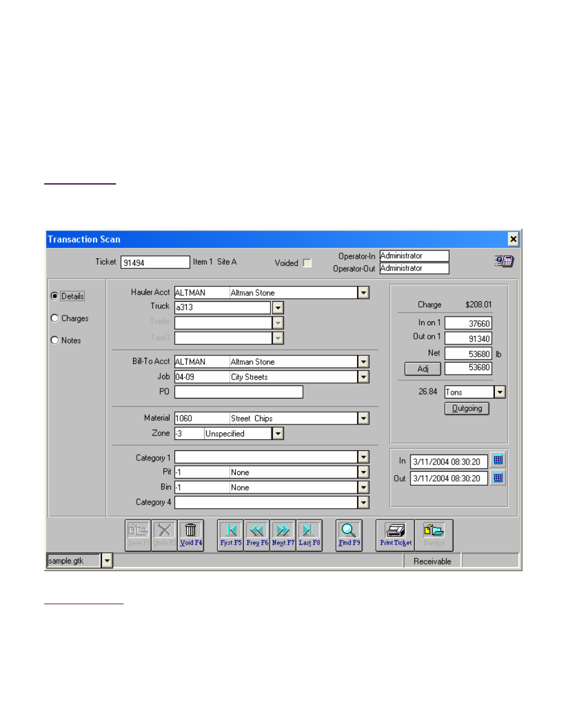Screen dimensions: 562x728
Task: Open calendar for In date
Action: pyautogui.click(x=498, y=460)
